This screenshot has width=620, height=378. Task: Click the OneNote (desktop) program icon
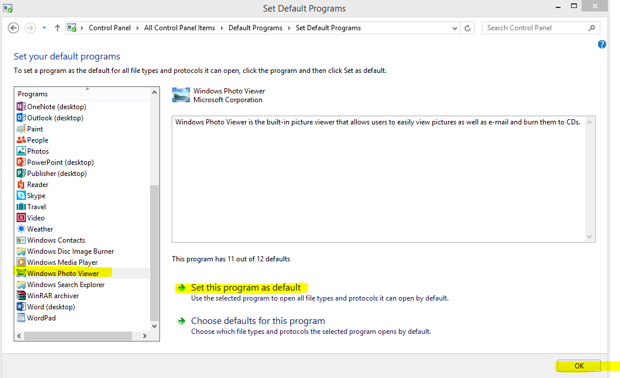21,107
